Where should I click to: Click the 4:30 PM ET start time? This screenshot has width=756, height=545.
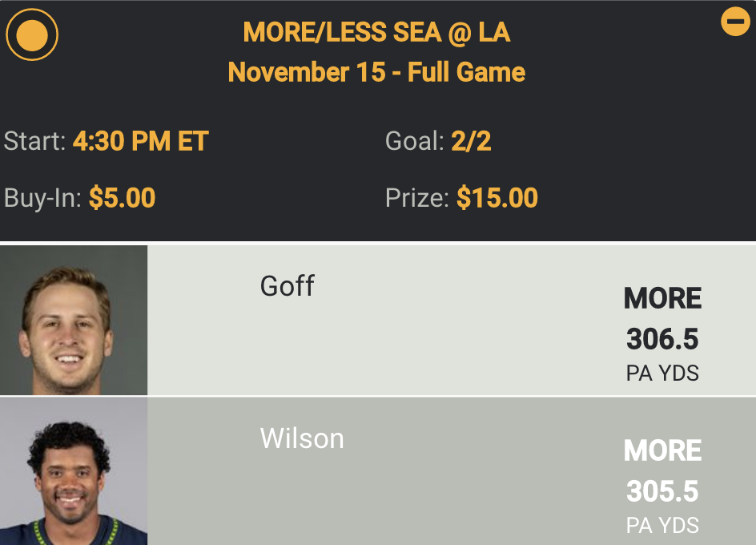click(140, 142)
